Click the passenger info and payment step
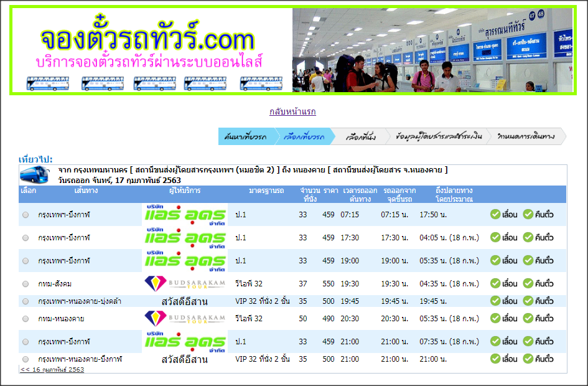Viewport: 588px width, 386px height. point(439,136)
